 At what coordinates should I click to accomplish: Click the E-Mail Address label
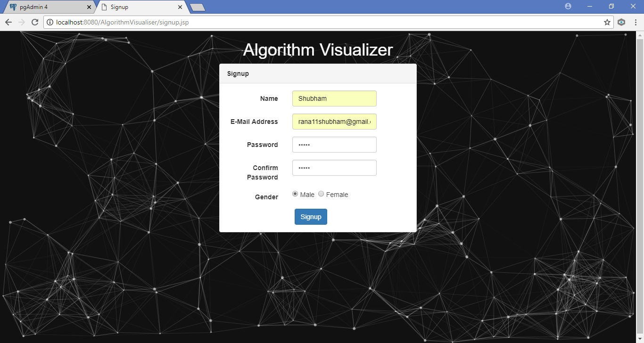click(x=254, y=122)
